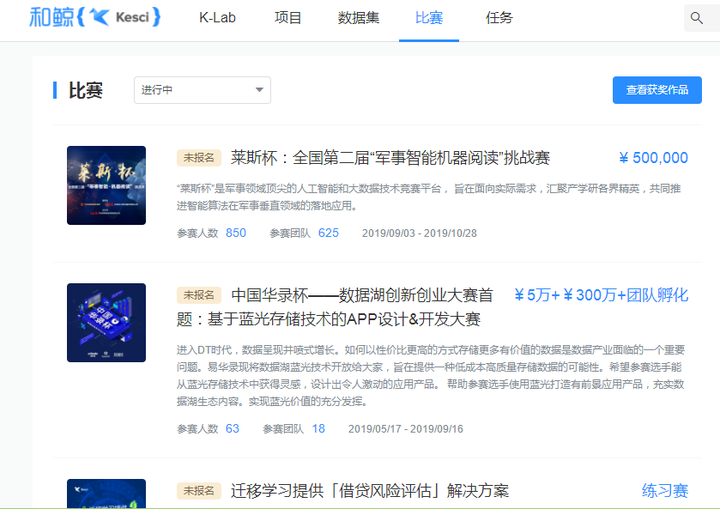
Task: Click the 查看获奖作品 button
Action: pos(657,90)
